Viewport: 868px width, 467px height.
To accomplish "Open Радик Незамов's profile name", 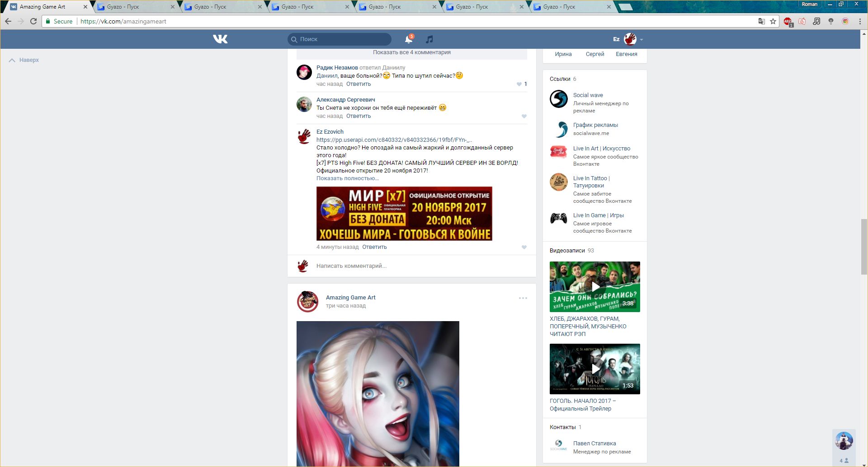I will click(x=337, y=68).
